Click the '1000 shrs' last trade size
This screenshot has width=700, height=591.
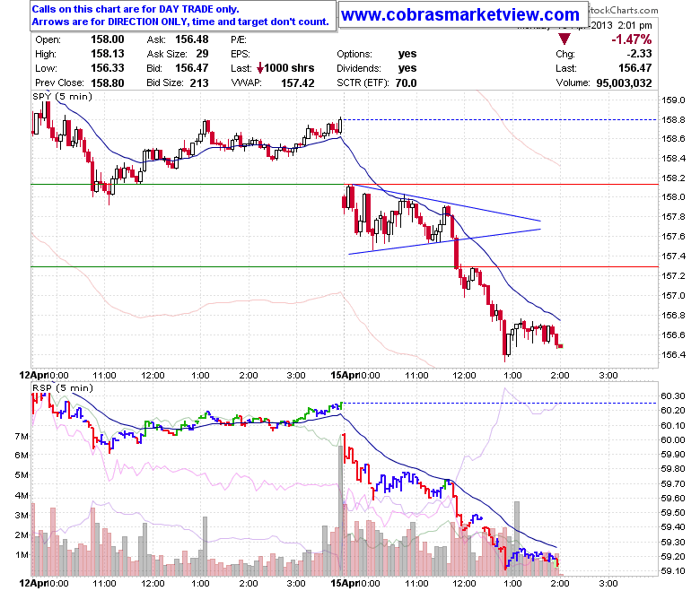click(x=289, y=68)
